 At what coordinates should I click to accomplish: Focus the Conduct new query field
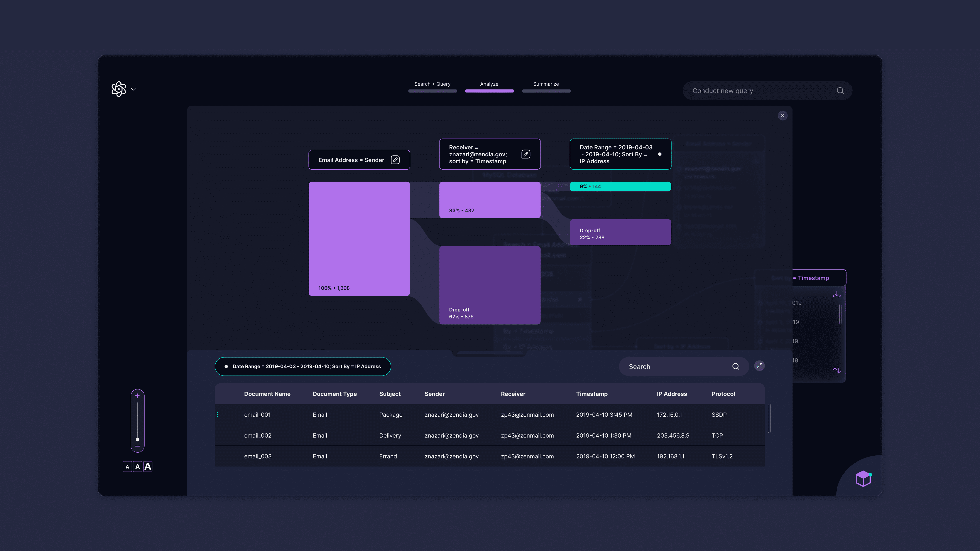pos(767,91)
